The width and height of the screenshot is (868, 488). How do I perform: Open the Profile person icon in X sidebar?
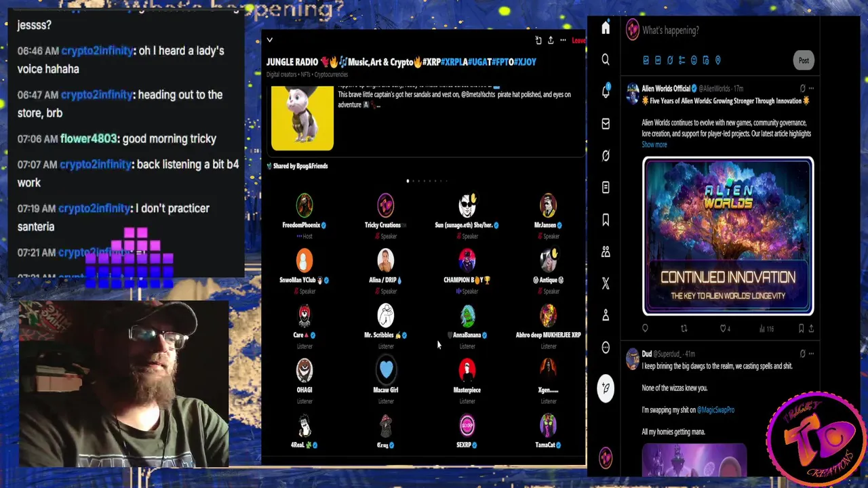coord(606,315)
